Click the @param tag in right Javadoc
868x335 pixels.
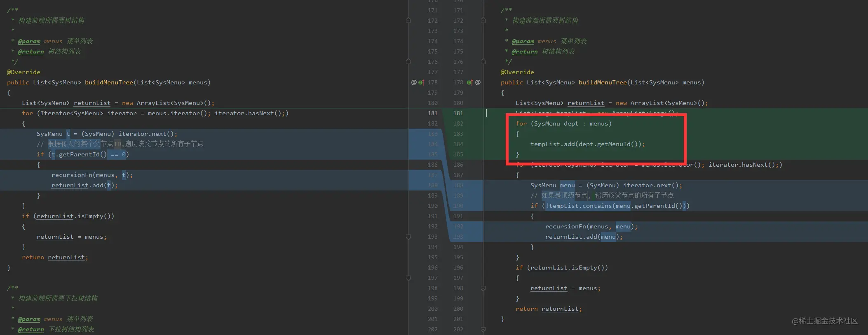[523, 41]
